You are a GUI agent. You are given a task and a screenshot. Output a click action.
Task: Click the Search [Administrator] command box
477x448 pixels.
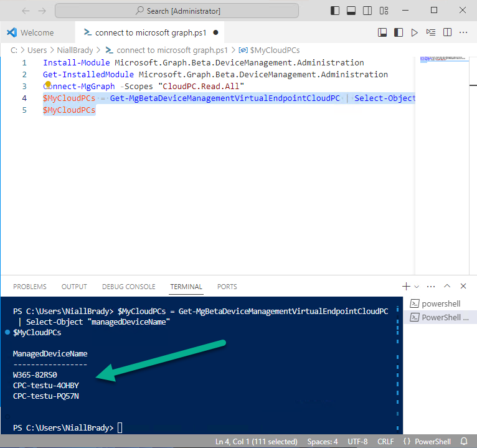pos(177,11)
